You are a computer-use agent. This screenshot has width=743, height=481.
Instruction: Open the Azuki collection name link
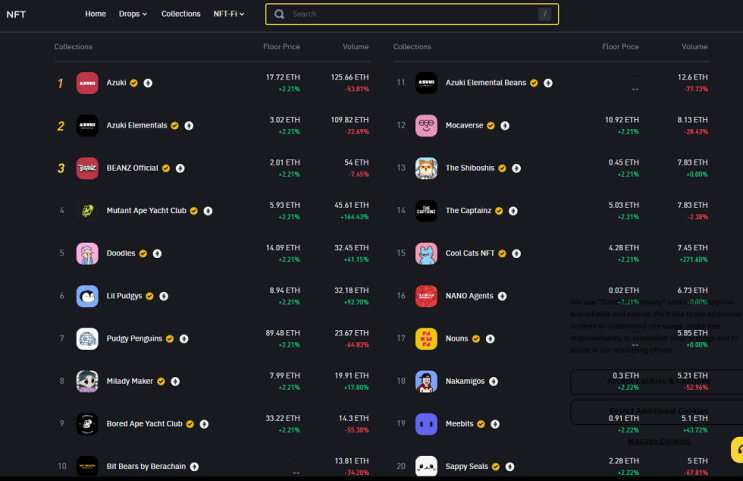tap(116, 83)
